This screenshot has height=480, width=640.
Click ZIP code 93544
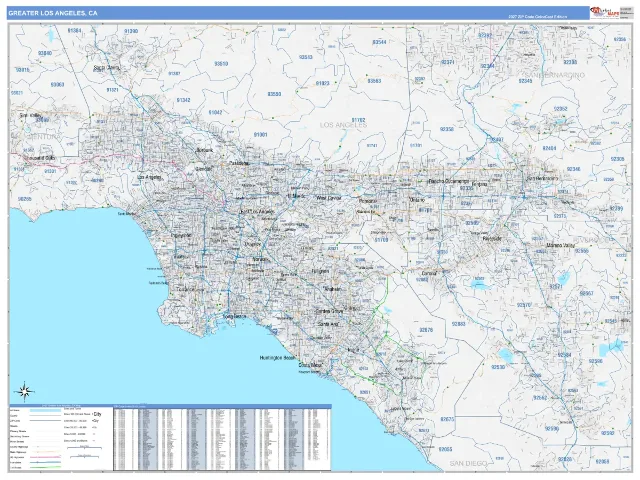(x=379, y=42)
